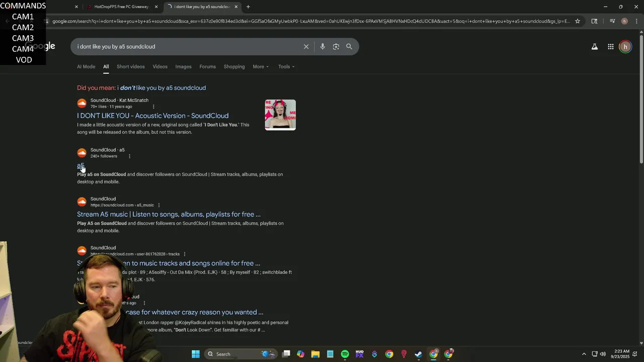Open Copilot from the taskbar
Viewport: 644px width, 362px height.
300,354
